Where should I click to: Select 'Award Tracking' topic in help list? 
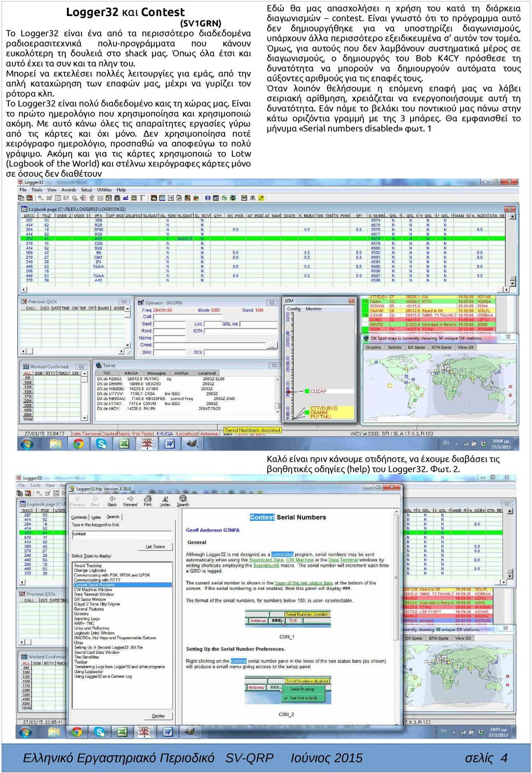[x=88, y=565]
